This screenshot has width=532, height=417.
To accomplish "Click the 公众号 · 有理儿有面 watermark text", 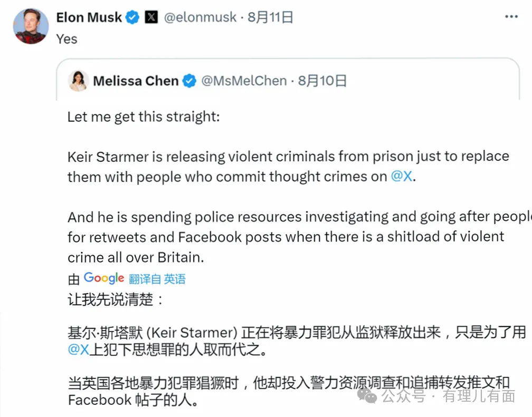I will tap(449, 396).
